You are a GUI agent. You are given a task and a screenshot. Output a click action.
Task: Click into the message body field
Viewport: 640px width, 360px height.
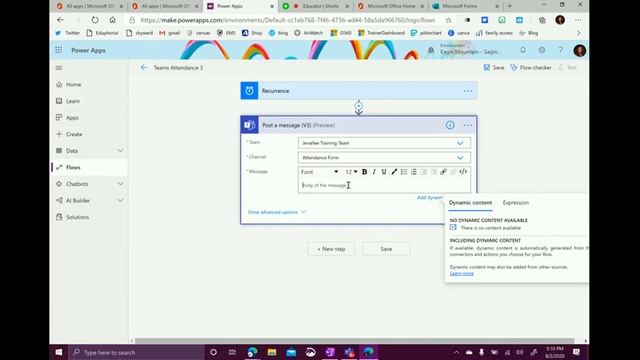pos(384,185)
